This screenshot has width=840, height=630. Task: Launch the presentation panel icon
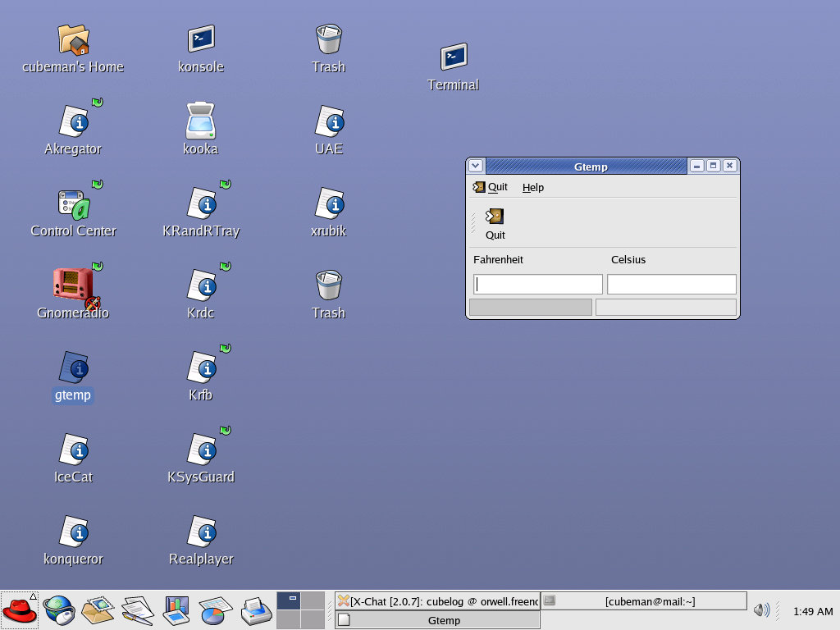[x=176, y=610]
